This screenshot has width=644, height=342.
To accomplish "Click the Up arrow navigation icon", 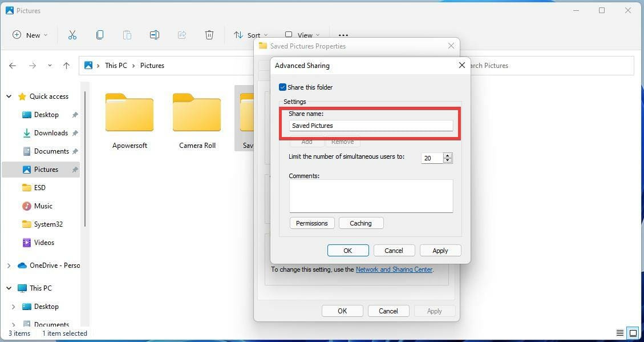I will click(x=67, y=65).
